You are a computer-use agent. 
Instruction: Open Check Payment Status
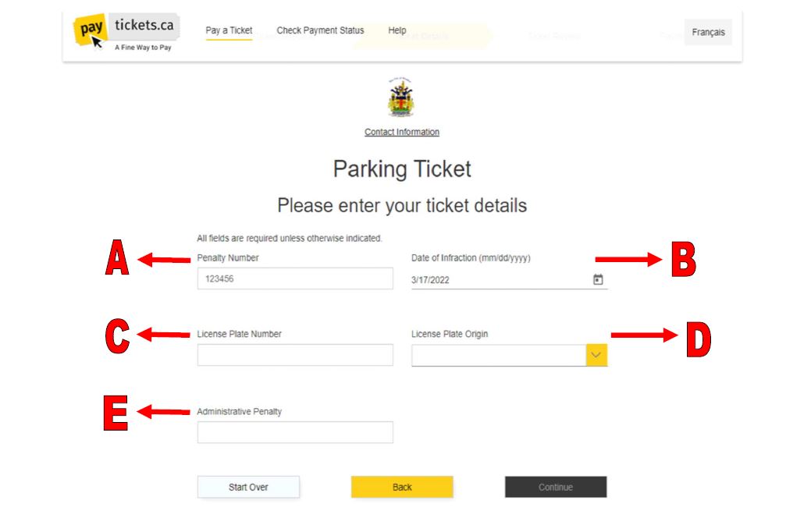click(x=320, y=30)
